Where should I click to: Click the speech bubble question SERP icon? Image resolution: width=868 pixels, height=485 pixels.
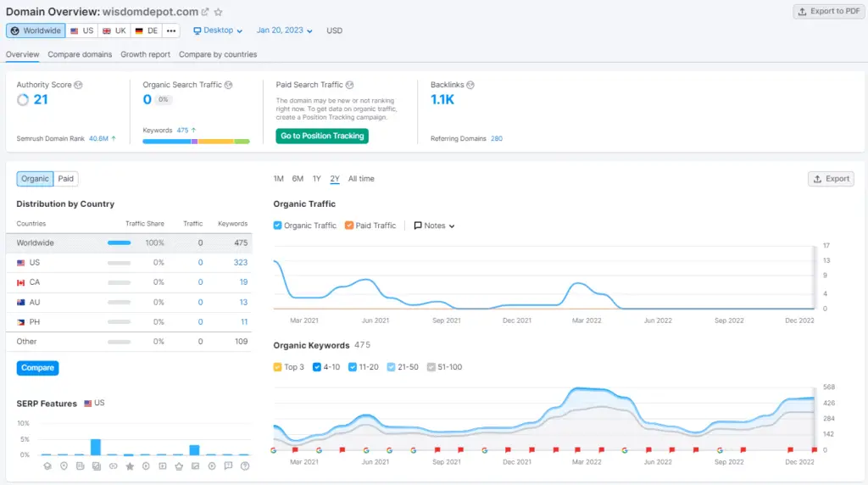[x=228, y=466]
